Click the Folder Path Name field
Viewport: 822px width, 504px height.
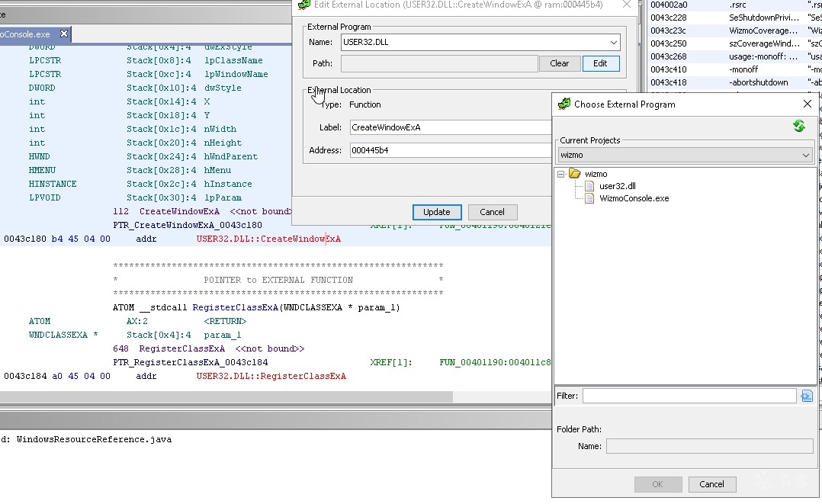coord(710,446)
